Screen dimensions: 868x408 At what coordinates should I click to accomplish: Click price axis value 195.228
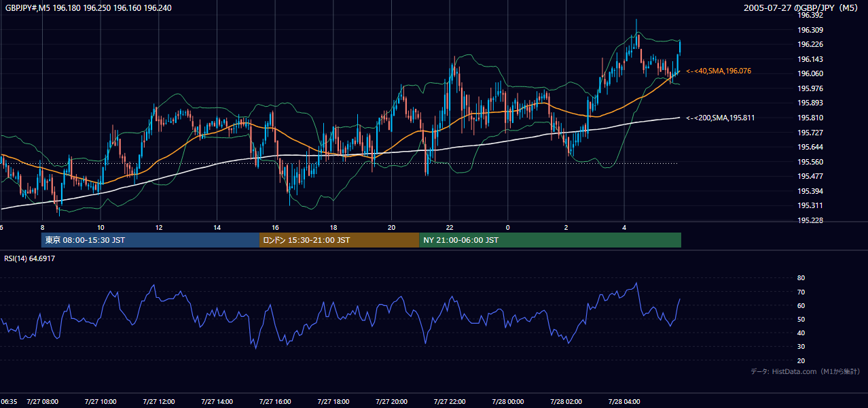[x=810, y=220]
